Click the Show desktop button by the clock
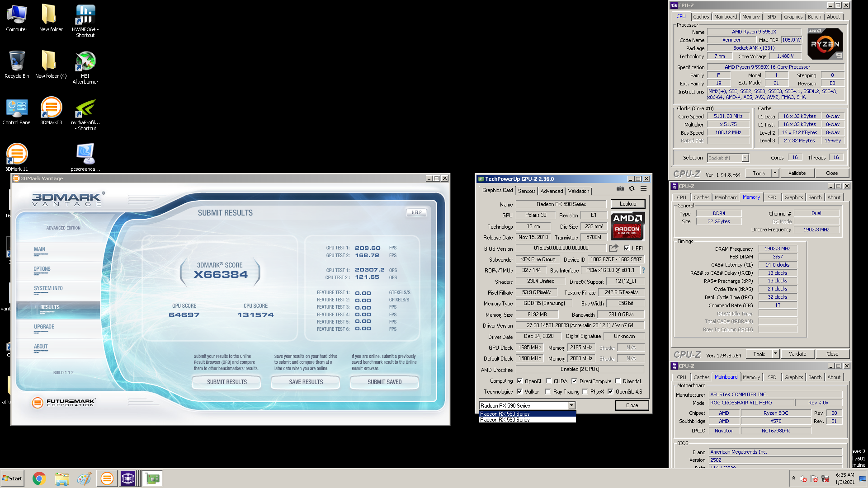The image size is (868, 488). tap(863, 479)
